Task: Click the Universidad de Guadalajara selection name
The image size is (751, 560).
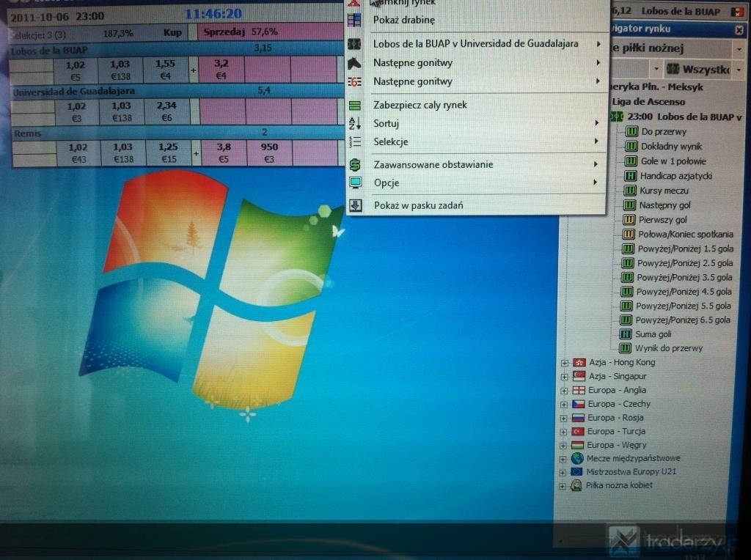Action: (73, 91)
